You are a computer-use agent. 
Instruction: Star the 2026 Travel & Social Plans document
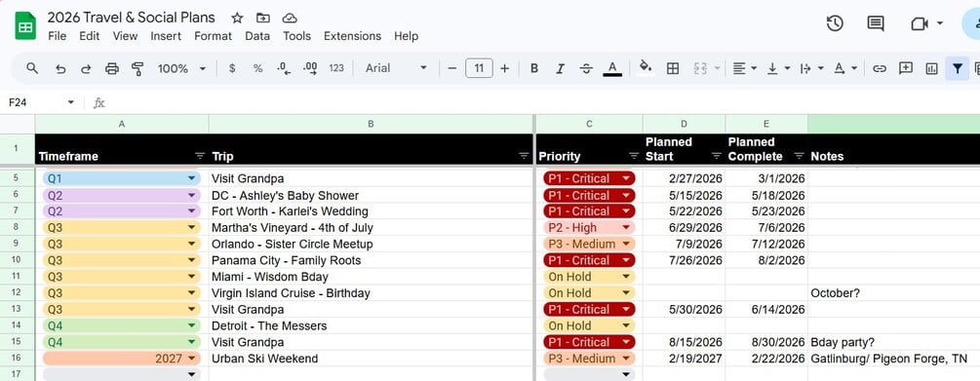[x=237, y=19]
